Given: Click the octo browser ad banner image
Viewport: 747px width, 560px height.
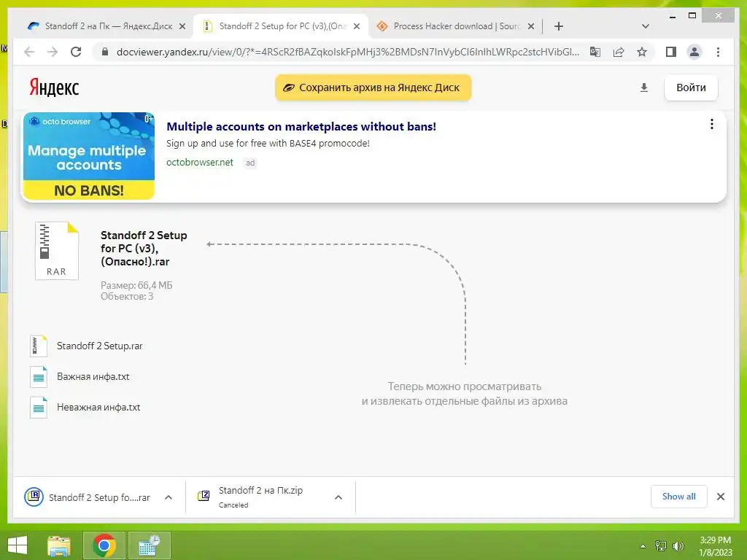Looking at the screenshot, I should (x=88, y=156).
